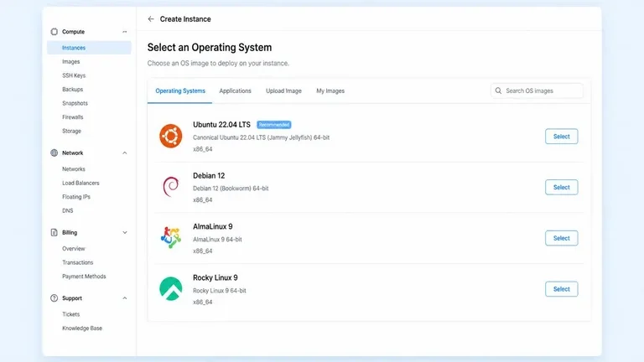Switch to the My Images tab
Viewport: 644px width, 362px height.
330,90
